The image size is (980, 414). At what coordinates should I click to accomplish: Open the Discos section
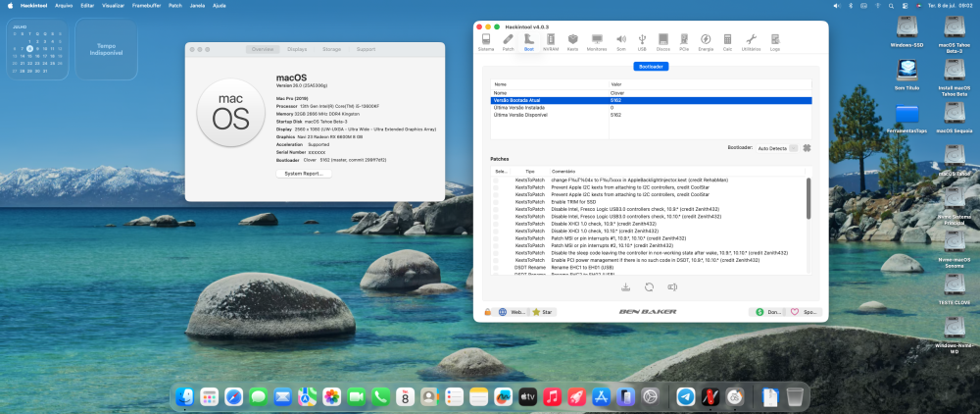663,42
